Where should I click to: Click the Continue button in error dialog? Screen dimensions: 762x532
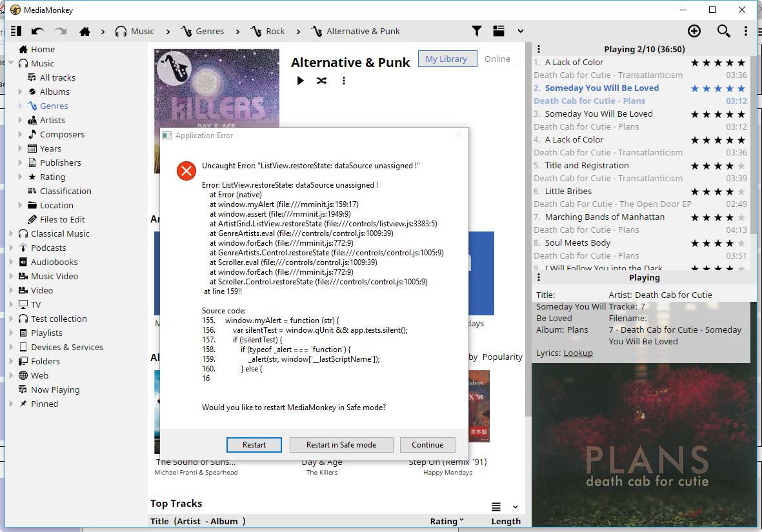click(x=427, y=444)
